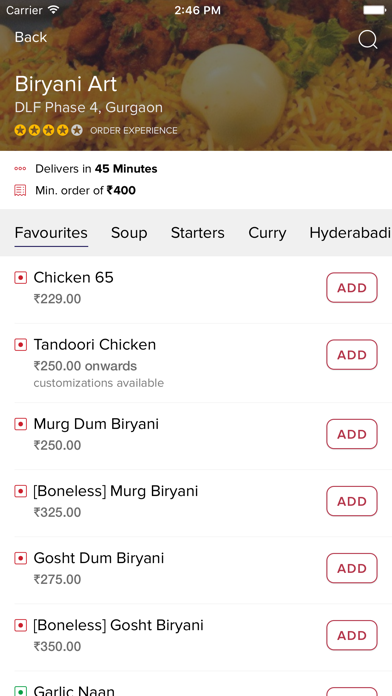Screen dimensions: 392x696
Task: Tap the delivery time icon
Action: [20, 169]
